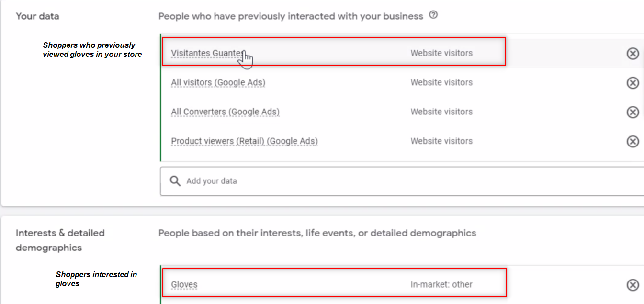Click Website visitors type on the Visitantes Guantes row
The height and width of the screenshot is (304, 644).
[x=441, y=53]
